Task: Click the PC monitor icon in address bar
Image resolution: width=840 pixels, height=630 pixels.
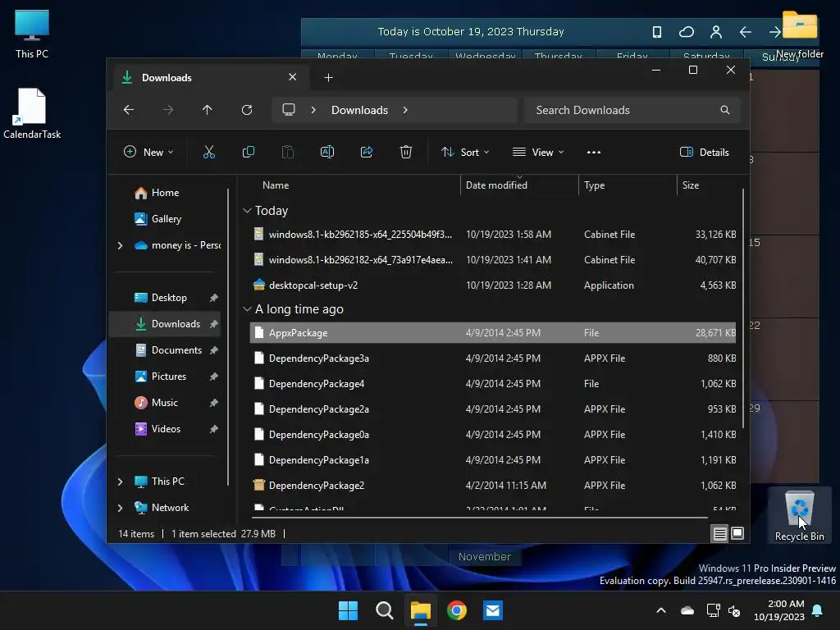Action: tap(289, 110)
